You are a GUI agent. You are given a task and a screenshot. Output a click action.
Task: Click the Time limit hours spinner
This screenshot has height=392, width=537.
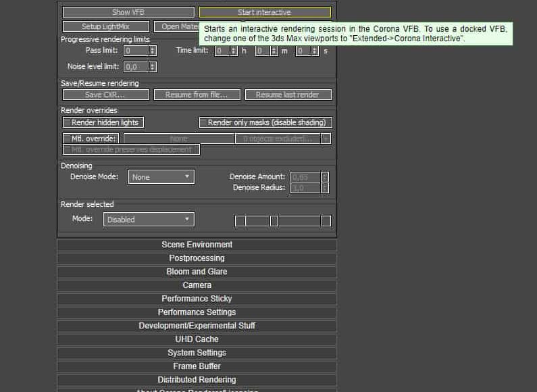pos(233,51)
